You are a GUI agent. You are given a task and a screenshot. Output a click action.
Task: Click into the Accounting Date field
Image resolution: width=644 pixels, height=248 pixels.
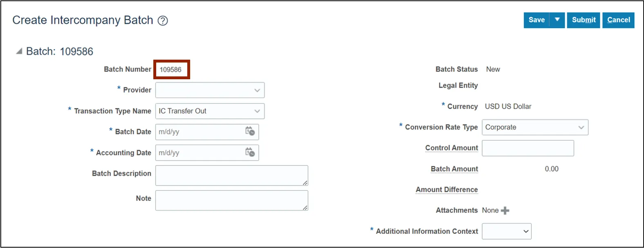point(198,153)
